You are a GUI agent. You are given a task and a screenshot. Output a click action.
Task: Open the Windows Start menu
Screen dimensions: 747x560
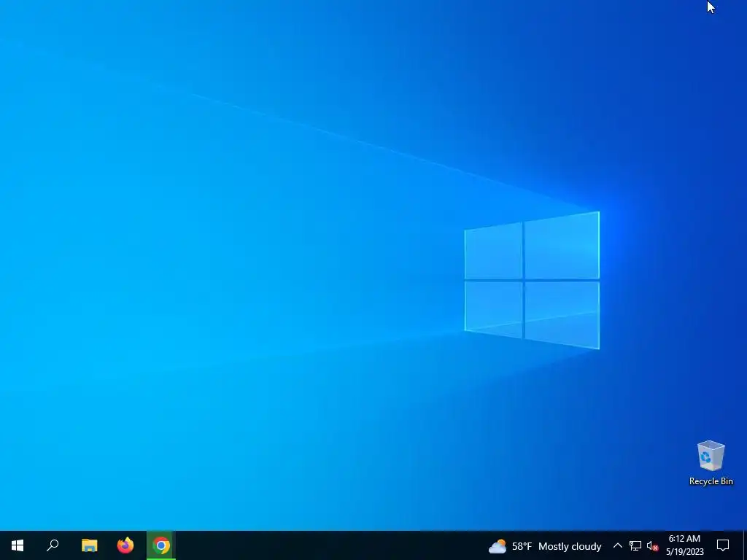click(x=18, y=545)
